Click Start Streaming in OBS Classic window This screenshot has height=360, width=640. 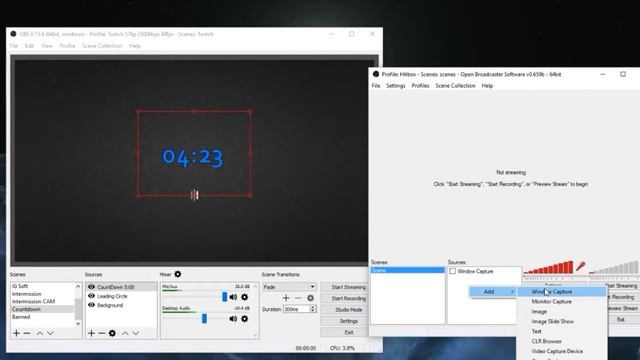(x=621, y=286)
